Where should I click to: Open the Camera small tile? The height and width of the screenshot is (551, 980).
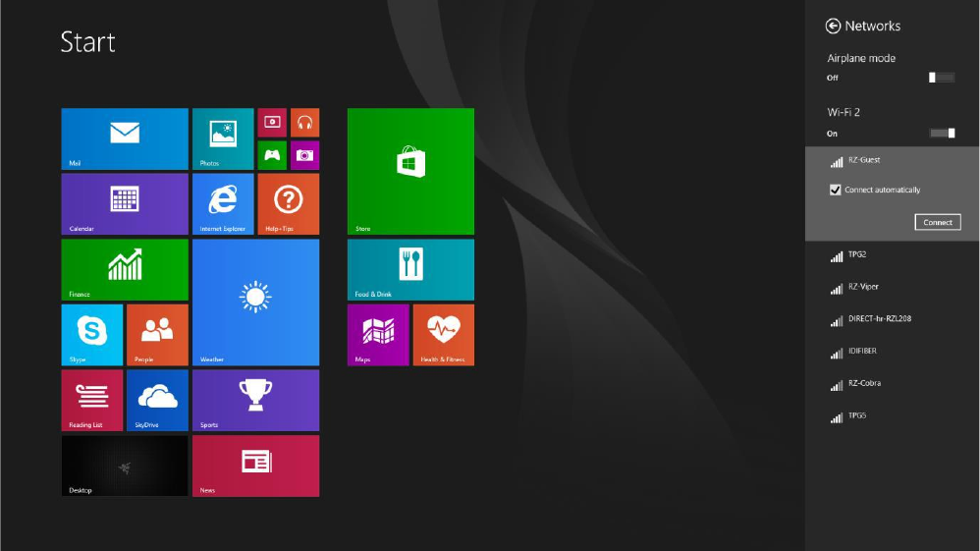coord(305,155)
